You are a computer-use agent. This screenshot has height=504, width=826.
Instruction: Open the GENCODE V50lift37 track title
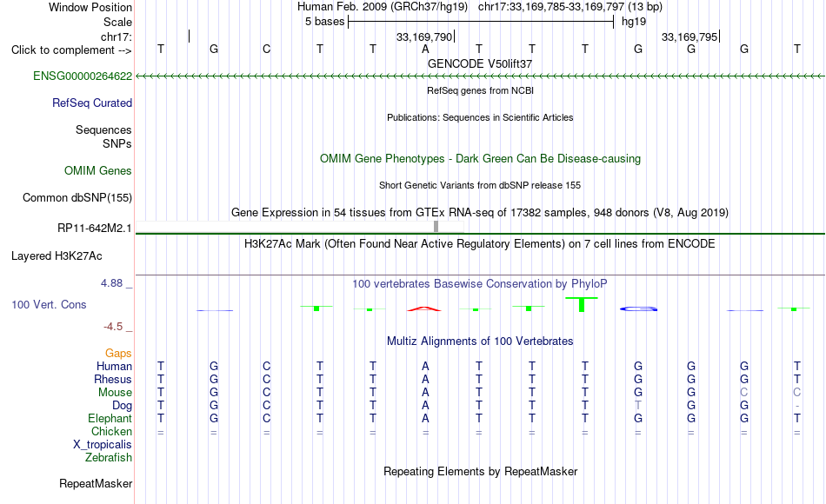480,63
